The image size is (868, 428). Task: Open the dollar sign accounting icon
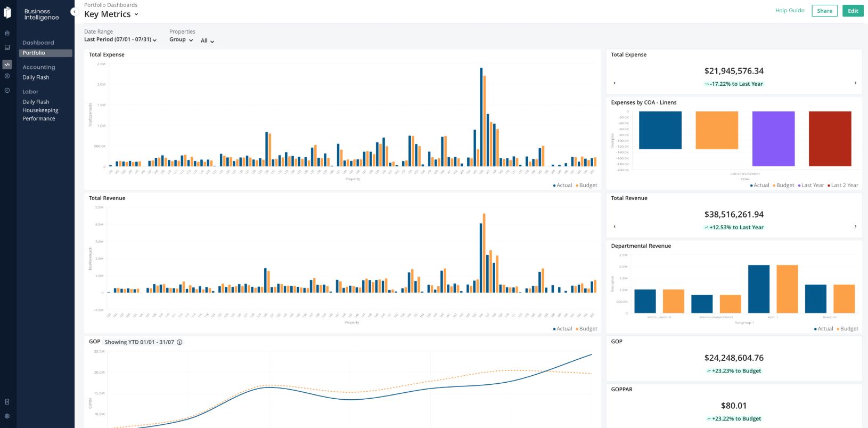point(7,76)
